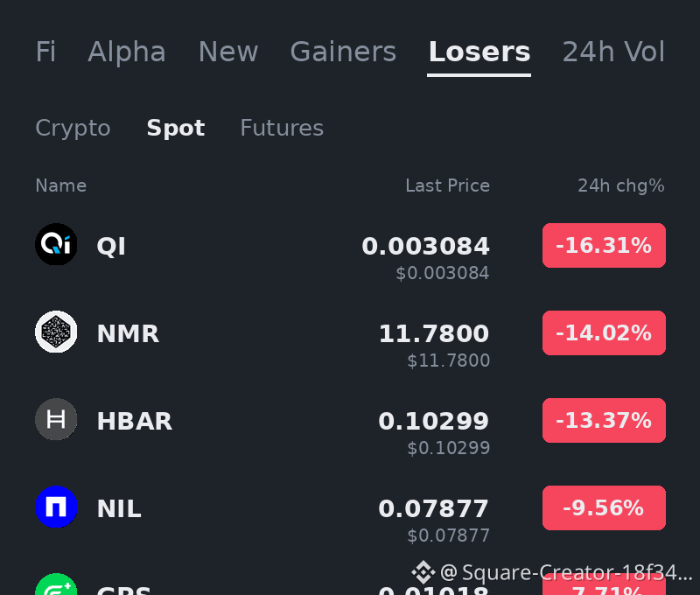Sort list by Name column header
The image size is (700, 595).
click(61, 185)
